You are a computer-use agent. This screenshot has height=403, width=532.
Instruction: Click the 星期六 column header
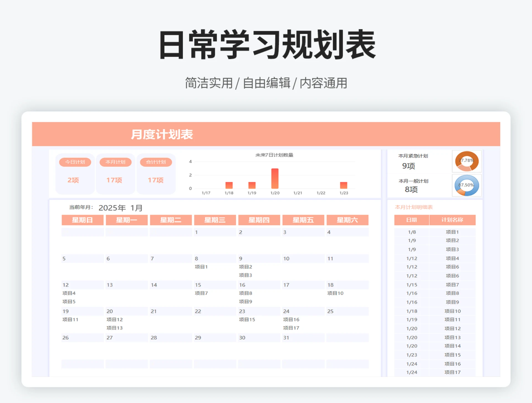(x=347, y=220)
